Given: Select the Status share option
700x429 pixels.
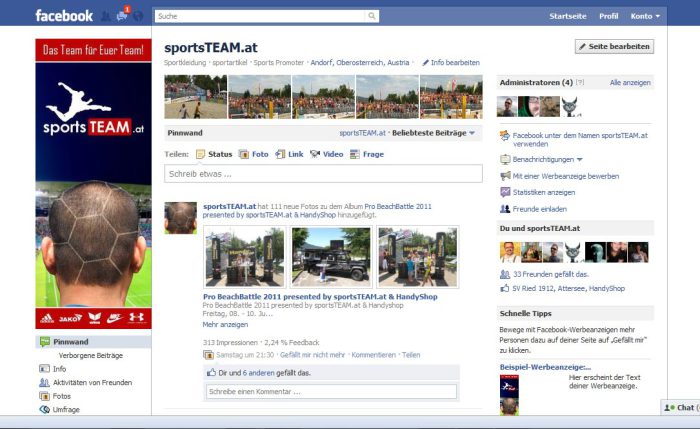Looking at the screenshot, I should tap(214, 154).
